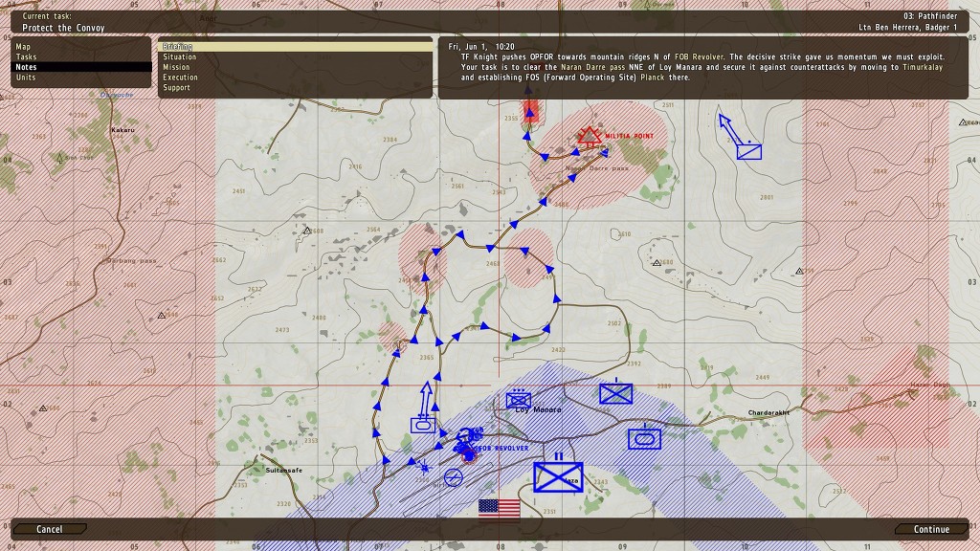Click the US flag marker
The height and width of the screenshot is (551, 980).
point(500,509)
